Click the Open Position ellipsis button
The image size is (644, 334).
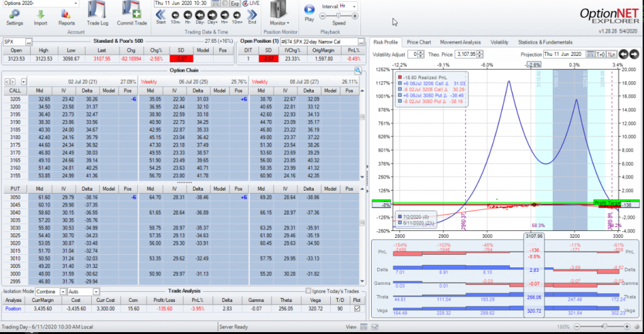pos(360,42)
